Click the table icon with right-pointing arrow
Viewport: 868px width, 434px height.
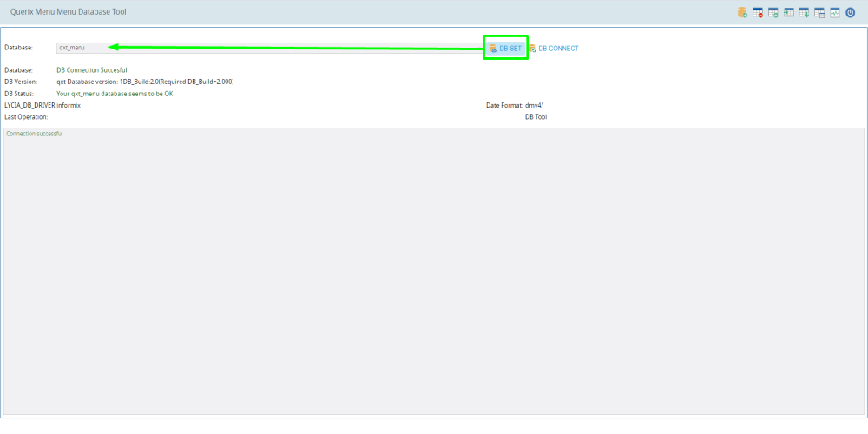point(789,13)
